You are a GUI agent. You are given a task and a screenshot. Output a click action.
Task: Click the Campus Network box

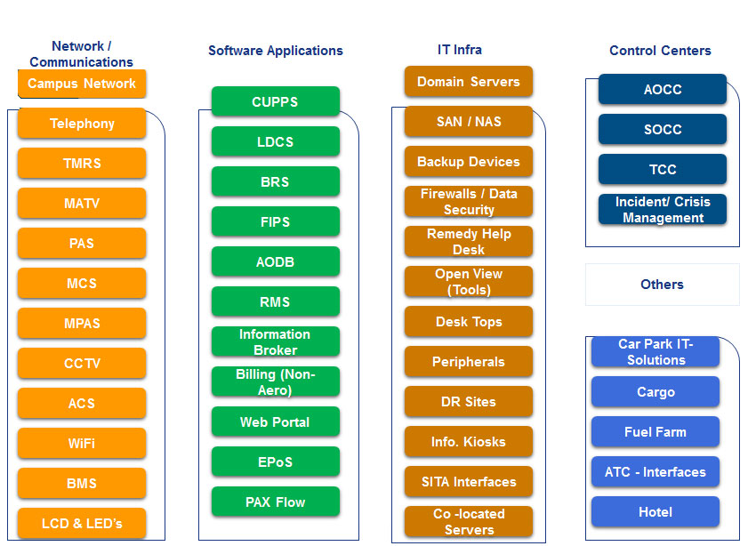point(82,84)
